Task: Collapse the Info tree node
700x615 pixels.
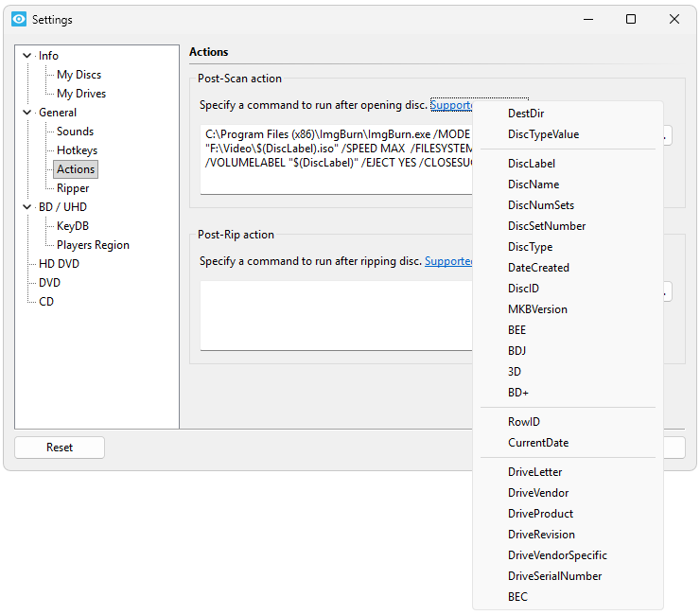Action: click(x=26, y=56)
